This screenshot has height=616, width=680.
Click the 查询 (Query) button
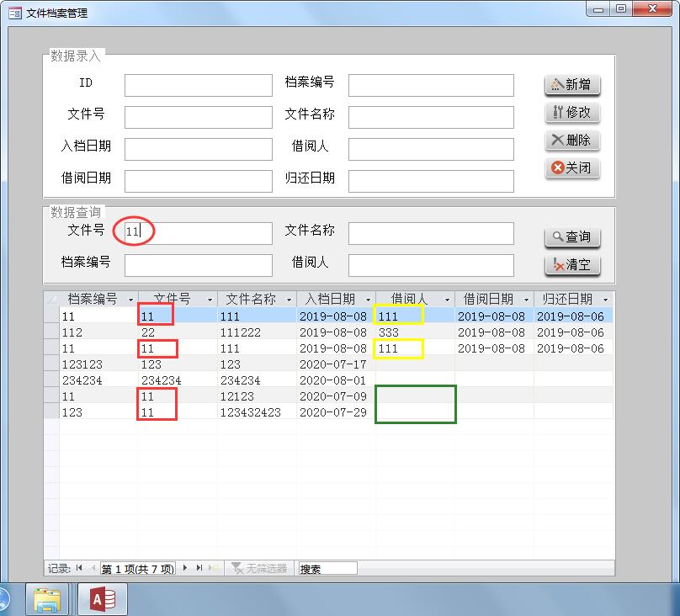(572, 237)
